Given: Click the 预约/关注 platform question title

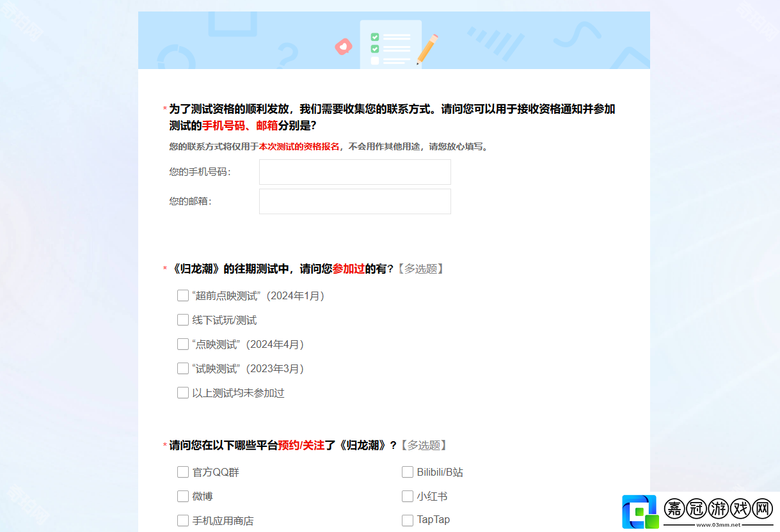Looking at the screenshot, I should (x=283, y=445).
